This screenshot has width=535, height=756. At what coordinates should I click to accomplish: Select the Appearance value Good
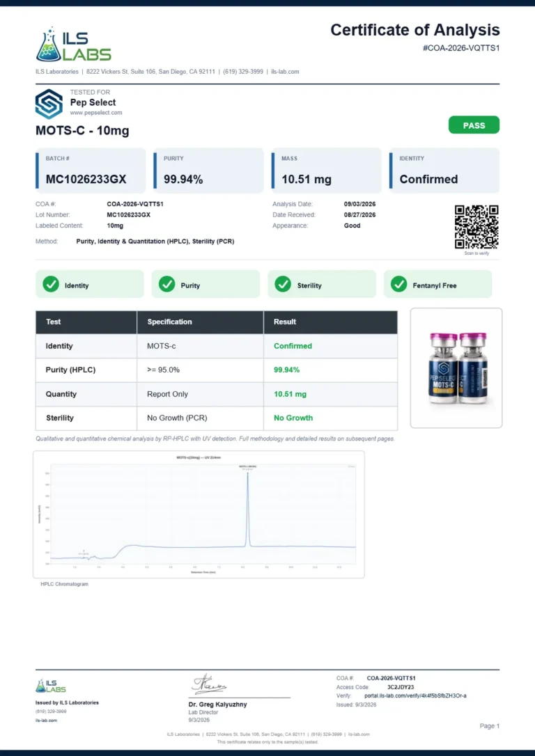pos(352,225)
